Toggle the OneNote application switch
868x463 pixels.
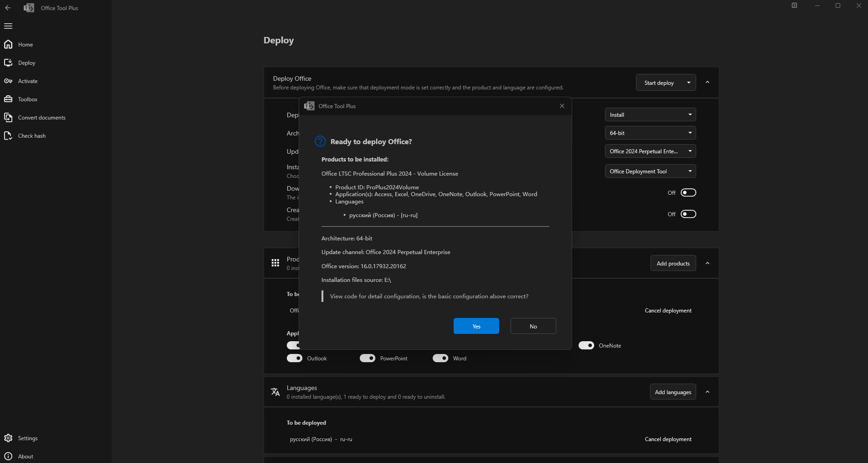(x=586, y=345)
